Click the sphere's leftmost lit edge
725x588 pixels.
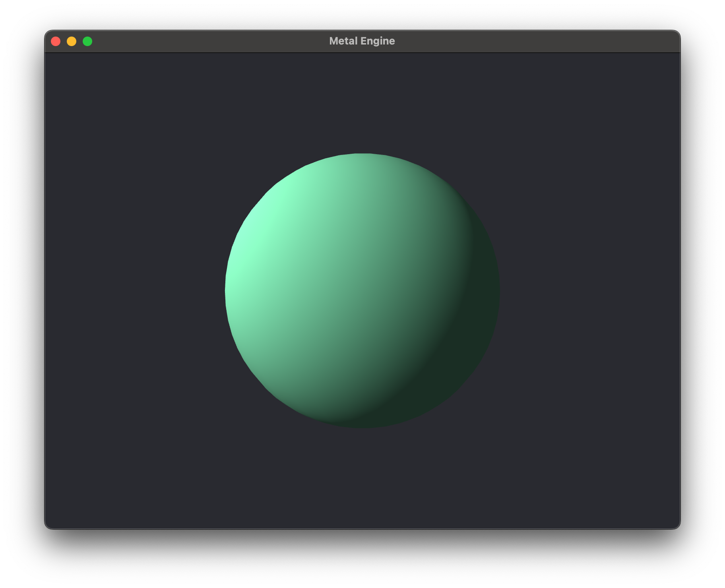(227, 290)
